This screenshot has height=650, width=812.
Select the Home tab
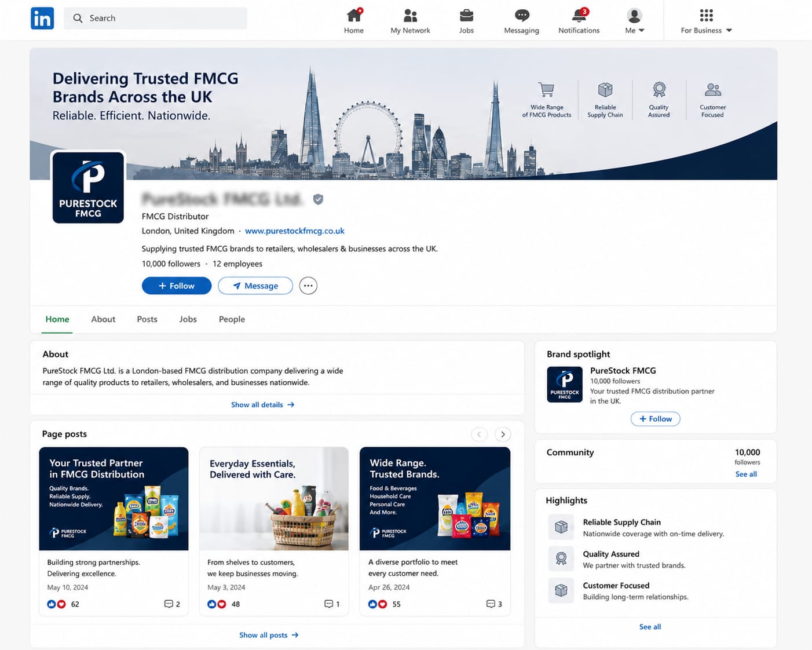pyautogui.click(x=57, y=319)
